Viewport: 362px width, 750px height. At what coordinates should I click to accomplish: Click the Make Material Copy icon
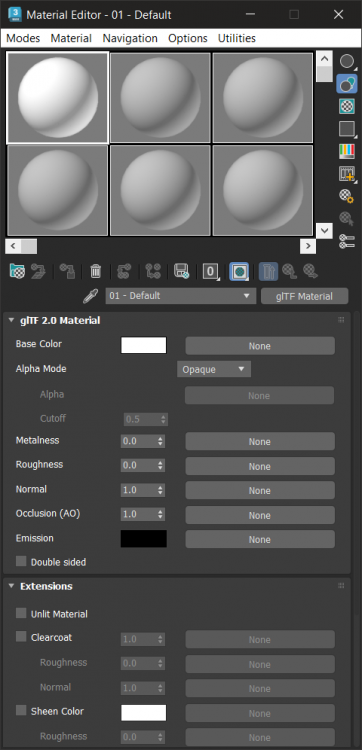pyautogui.click(x=124, y=272)
